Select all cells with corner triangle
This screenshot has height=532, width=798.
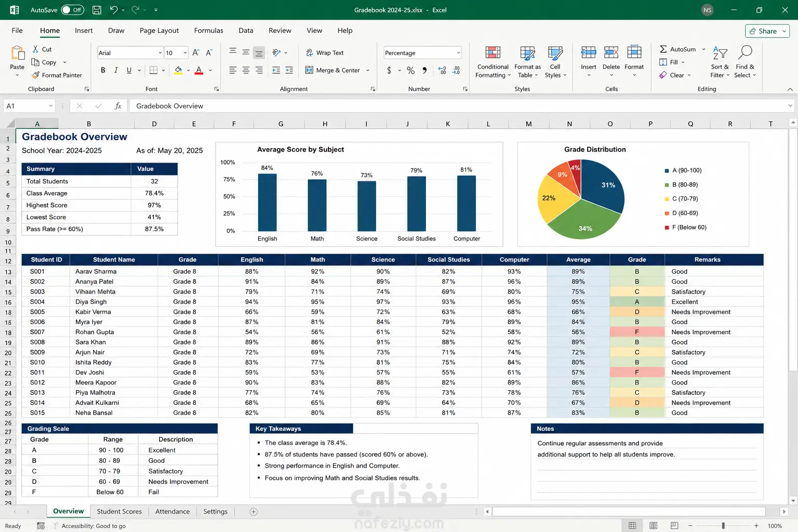tap(10, 124)
